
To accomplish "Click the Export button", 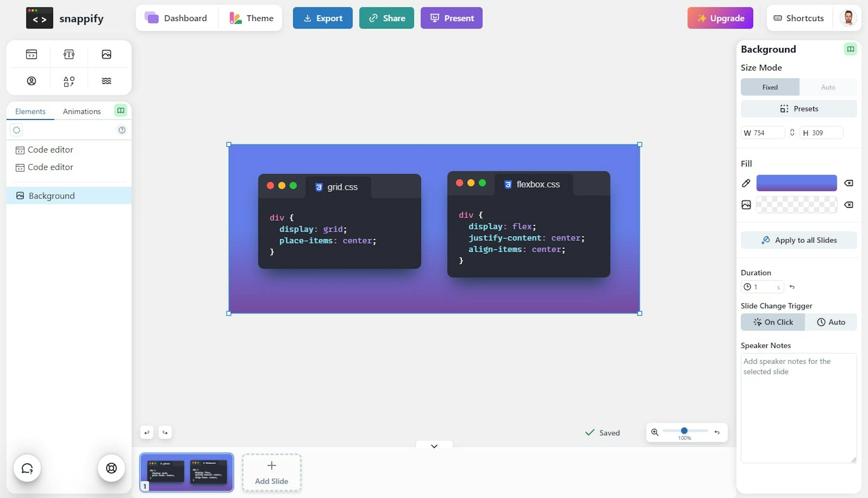I will pos(322,18).
